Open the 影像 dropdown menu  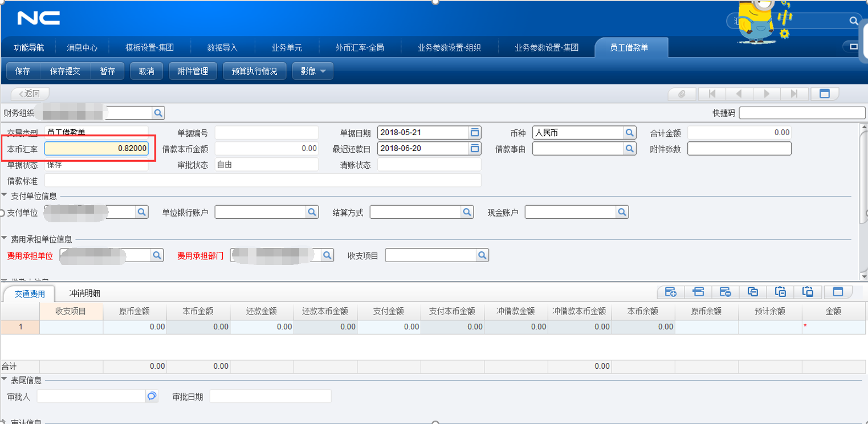pos(313,71)
